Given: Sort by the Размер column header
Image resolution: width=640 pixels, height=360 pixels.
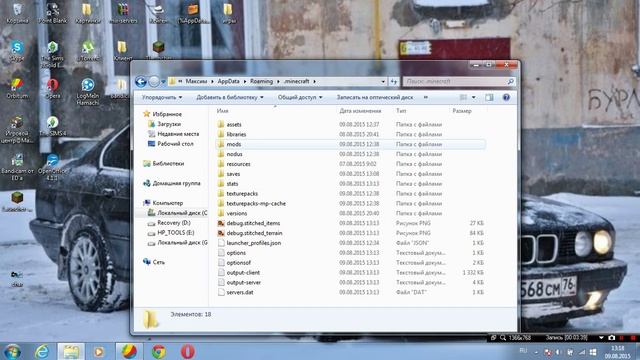Looking at the screenshot, I should pos(462,111).
